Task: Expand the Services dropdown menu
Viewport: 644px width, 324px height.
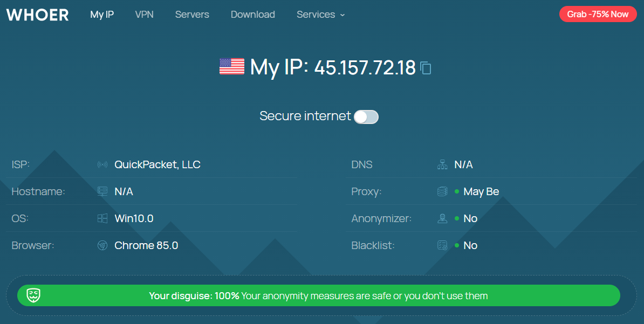Action: [321, 15]
